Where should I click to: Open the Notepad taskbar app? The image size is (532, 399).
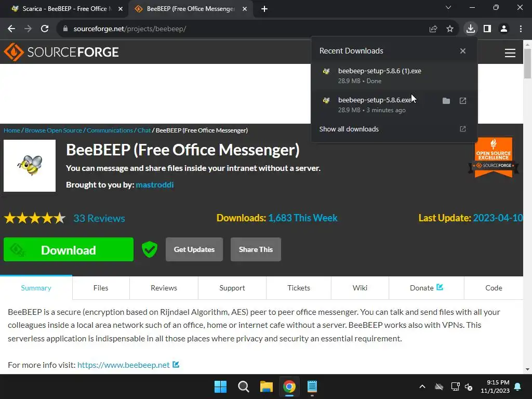[312, 387]
